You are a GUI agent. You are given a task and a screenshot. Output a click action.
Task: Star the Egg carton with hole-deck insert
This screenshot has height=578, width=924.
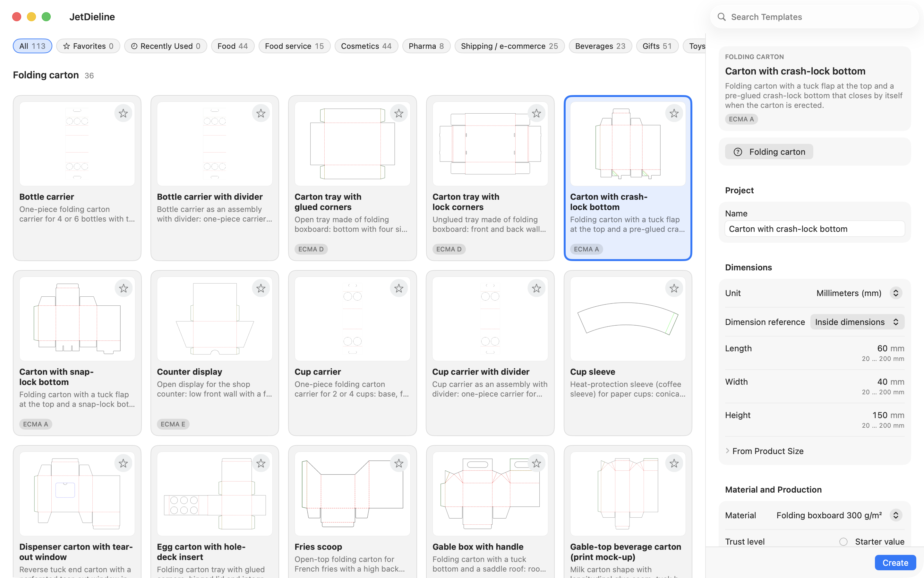261,463
